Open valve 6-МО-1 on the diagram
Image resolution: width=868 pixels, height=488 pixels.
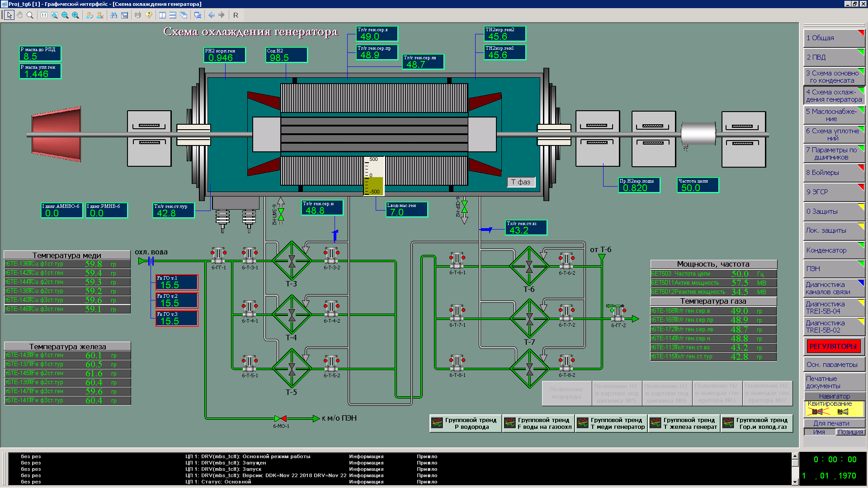[x=281, y=418]
